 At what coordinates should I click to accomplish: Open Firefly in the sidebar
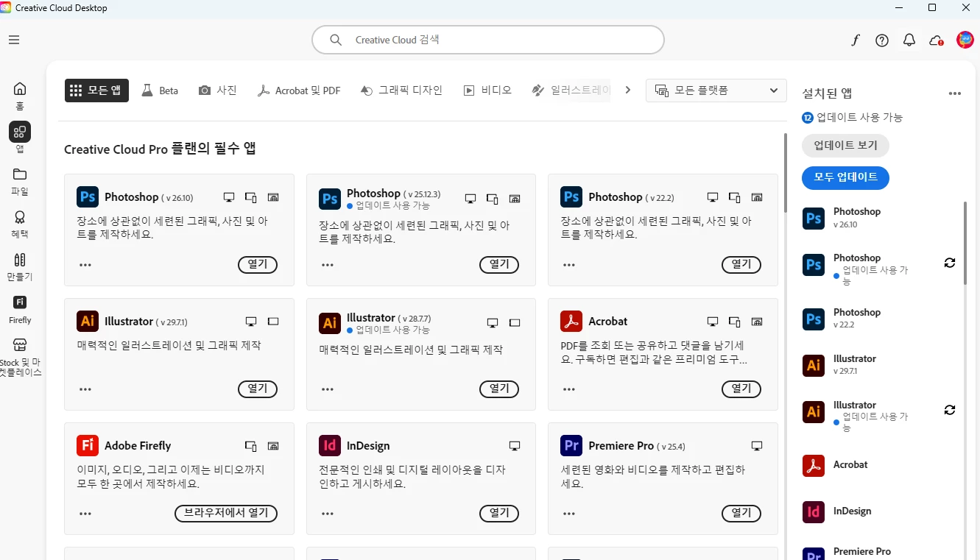click(x=20, y=302)
